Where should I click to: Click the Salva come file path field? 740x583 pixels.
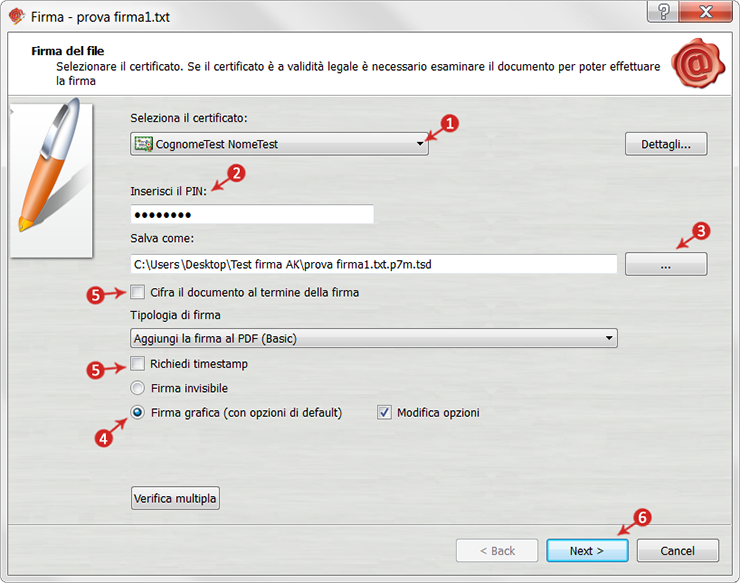click(374, 264)
